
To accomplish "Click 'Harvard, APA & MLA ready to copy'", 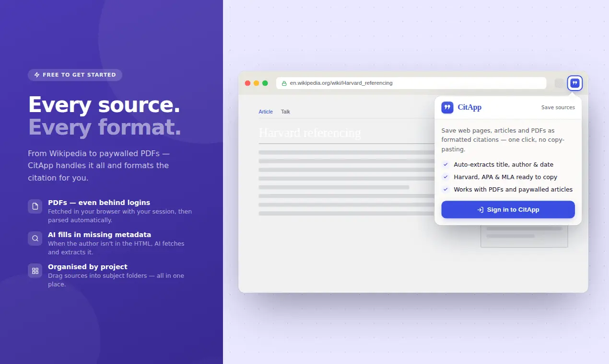I will click(x=505, y=177).
